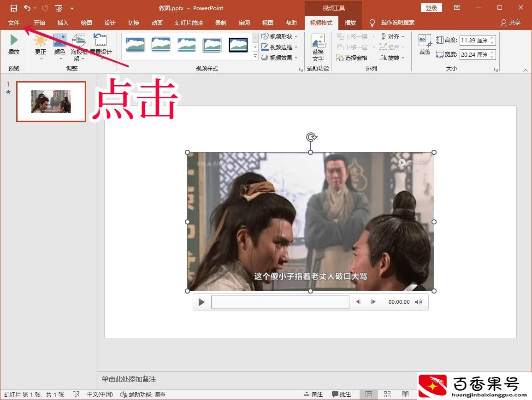The width and height of the screenshot is (532, 400).
Task: Click the 高度 height input field
Action: [475, 40]
